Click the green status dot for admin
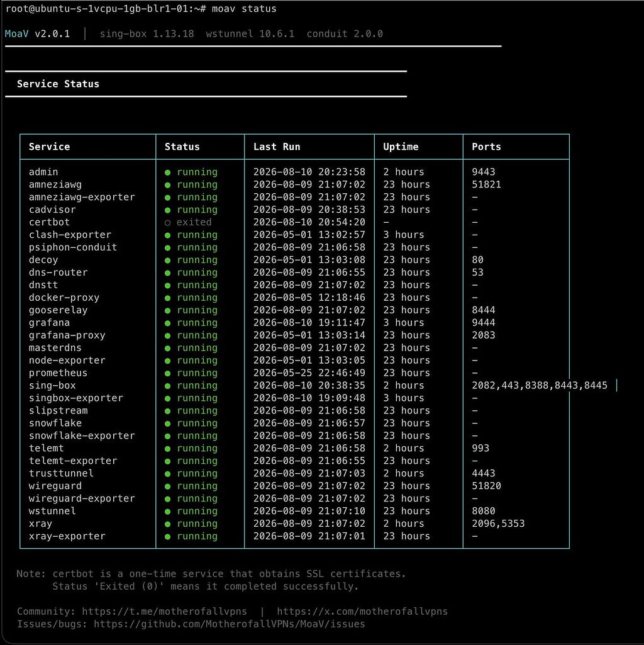The image size is (644, 645). coord(167,172)
